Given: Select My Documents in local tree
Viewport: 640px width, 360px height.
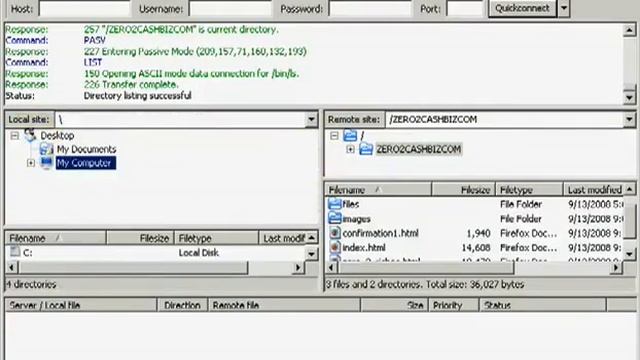Looking at the screenshot, I should click(x=86, y=149).
